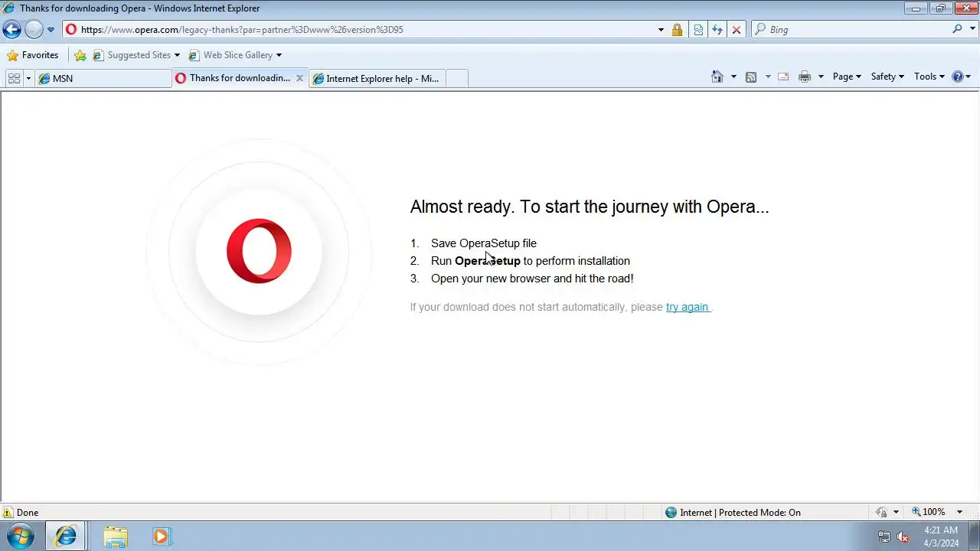Click the magnifier search button
Viewport: 980px width, 551px height.
(x=957, y=29)
